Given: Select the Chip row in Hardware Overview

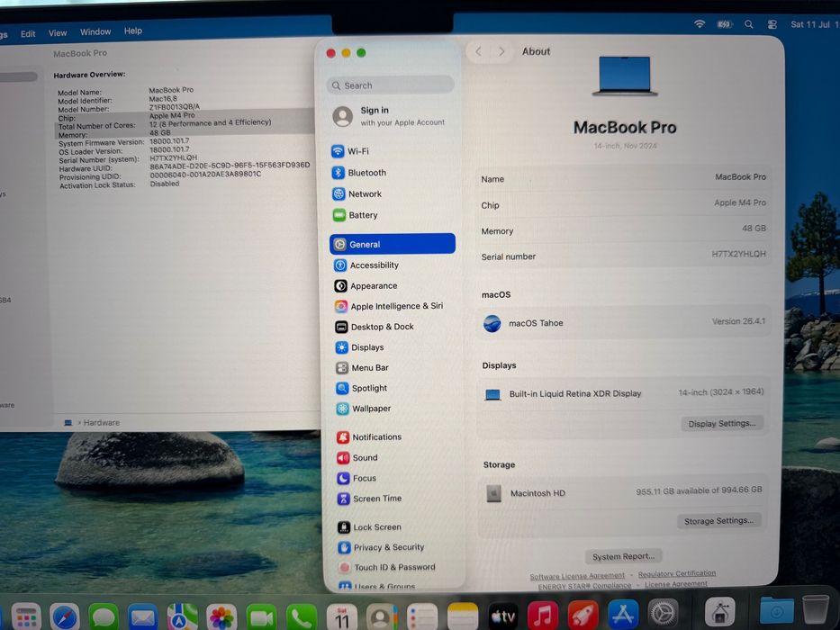Looking at the screenshot, I should pos(183,117).
